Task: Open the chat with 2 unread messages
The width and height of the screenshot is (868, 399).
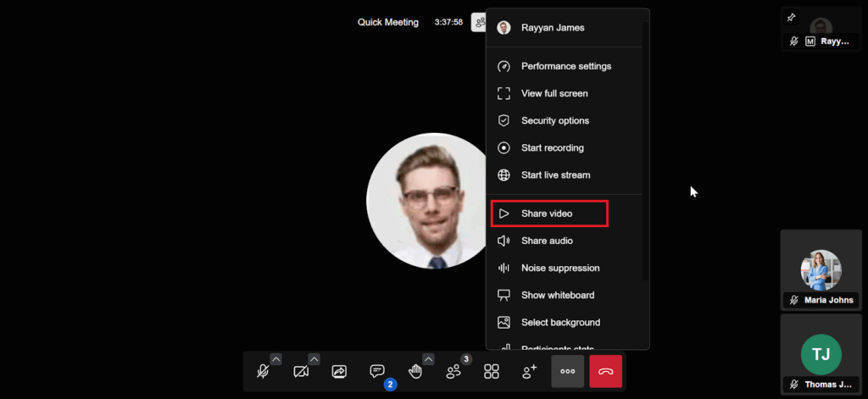Action: click(377, 372)
